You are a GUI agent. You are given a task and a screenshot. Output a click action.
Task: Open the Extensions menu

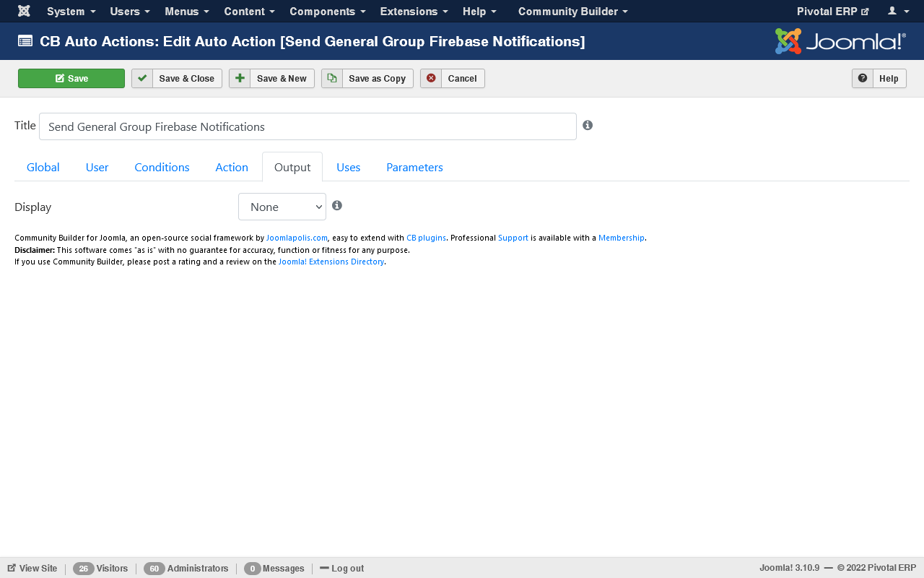click(414, 12)
